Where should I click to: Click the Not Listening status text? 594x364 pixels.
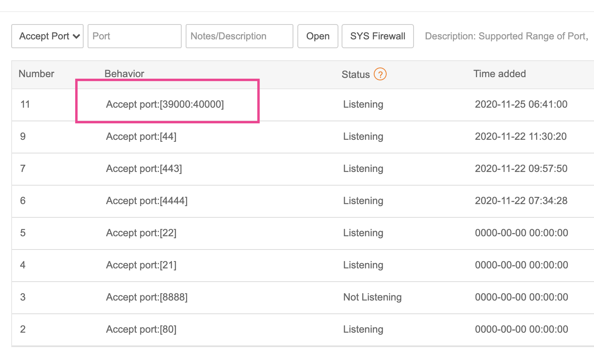tap(372, 297)
